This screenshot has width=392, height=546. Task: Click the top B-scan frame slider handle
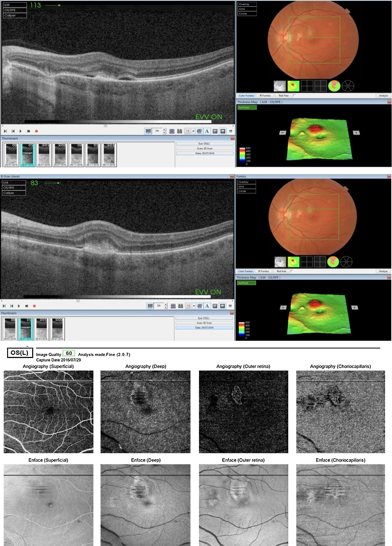105,126
